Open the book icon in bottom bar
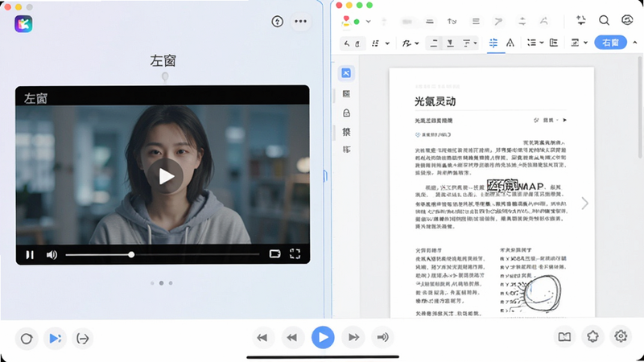The width and height of the screenshot is (644, 362). pos(564,337)
